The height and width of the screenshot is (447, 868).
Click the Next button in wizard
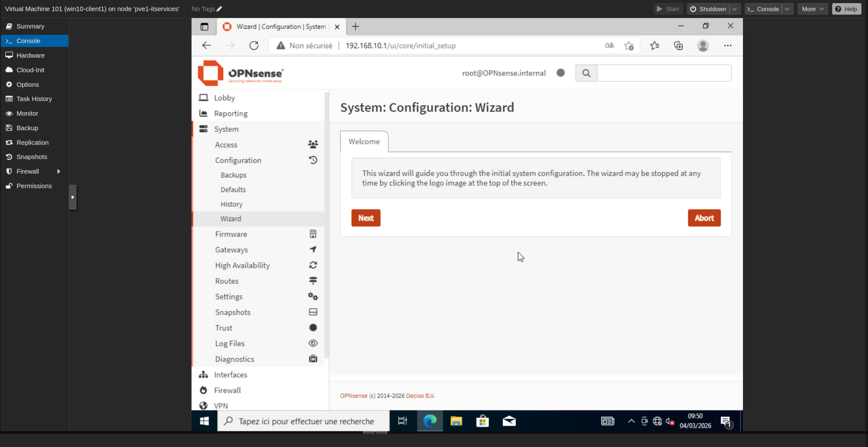tap(366, 218)
